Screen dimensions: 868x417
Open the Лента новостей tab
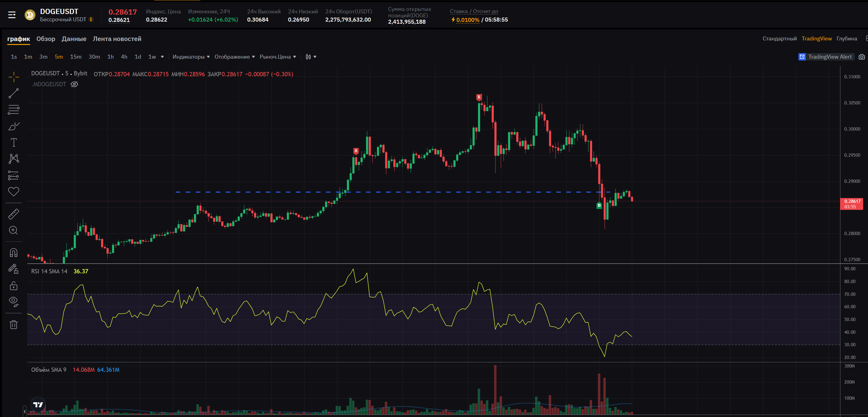117,39
